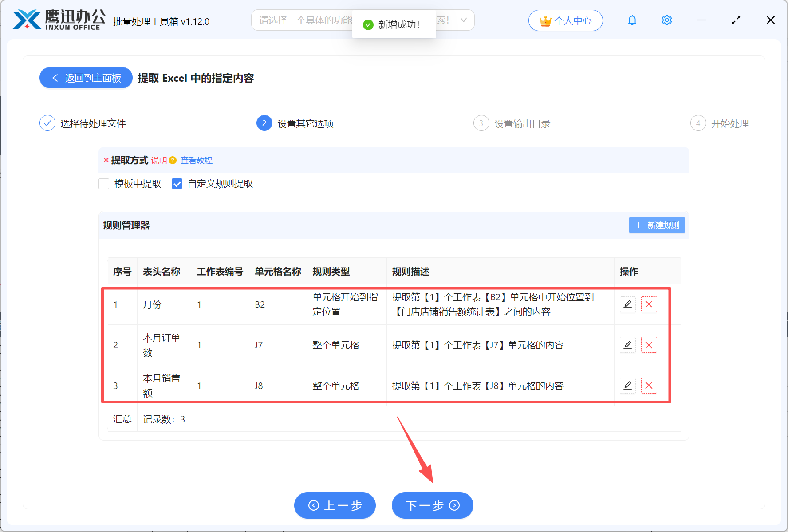Proceed with the 下一步 button
This screenshot has height=532, width=788.
432,505
